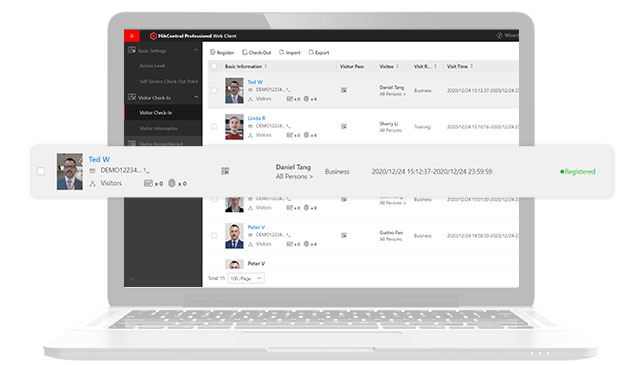Tick the checkbox in the enlarged Ted W callout
Image resolution: width=642 pixels, height=365 pixels.
(x=41, y=171)
